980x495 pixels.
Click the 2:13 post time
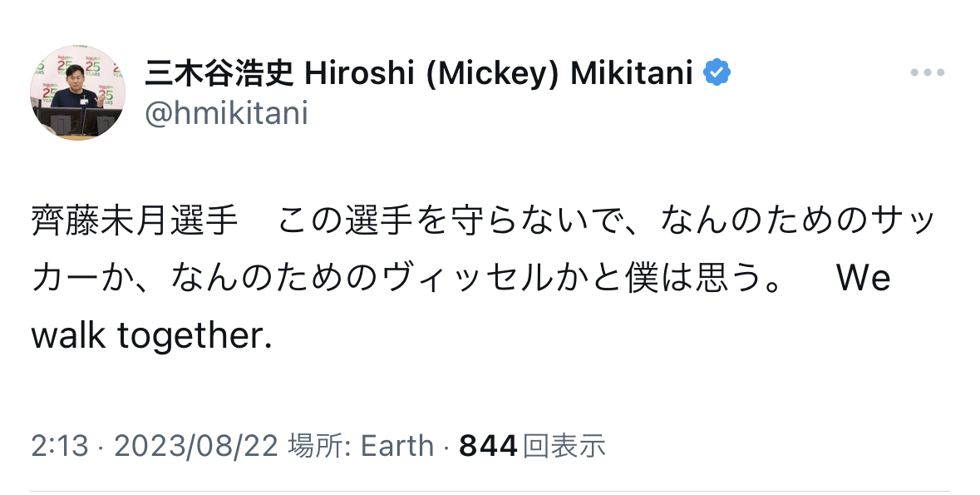coord(59,446)
